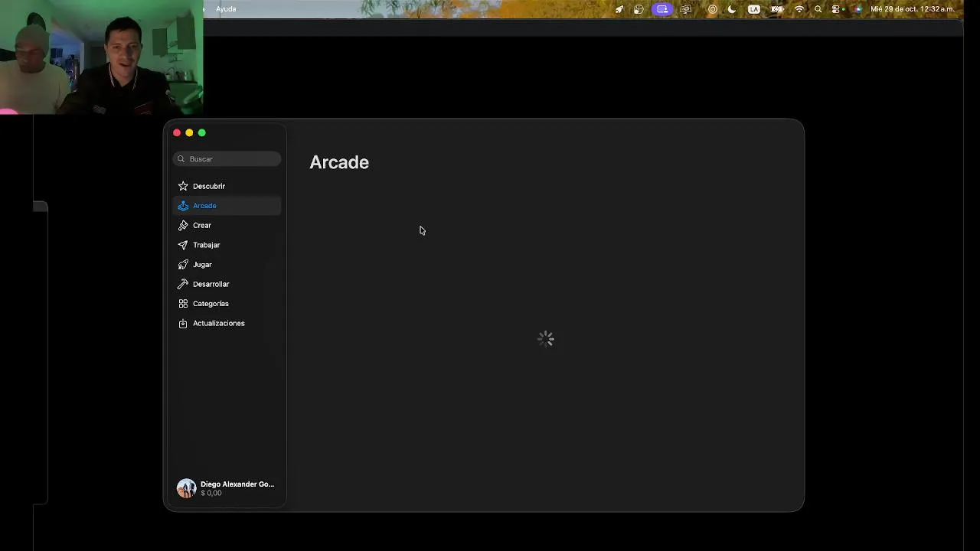Check the battery status icon
980x551 pixels.
tap(777, 9)
